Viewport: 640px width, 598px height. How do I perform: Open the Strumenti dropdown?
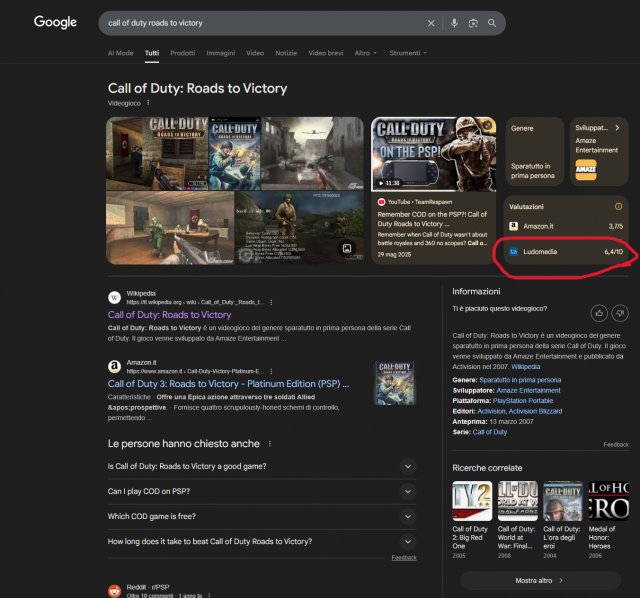[407, 52]
